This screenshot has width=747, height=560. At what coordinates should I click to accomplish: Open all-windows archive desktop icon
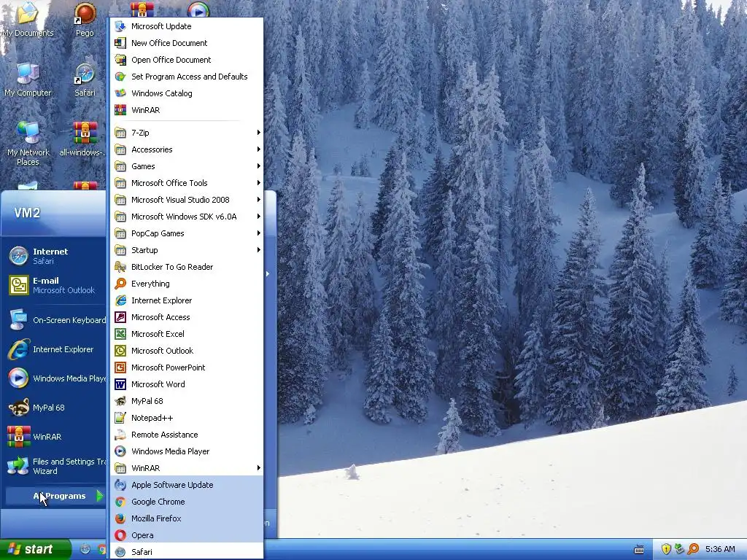click(84, 139)
